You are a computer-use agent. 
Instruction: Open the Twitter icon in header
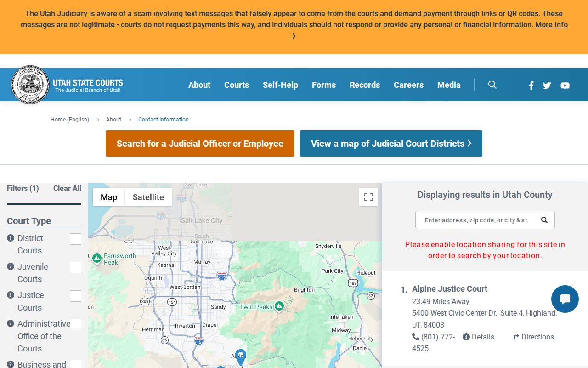[x=547, y=85]
